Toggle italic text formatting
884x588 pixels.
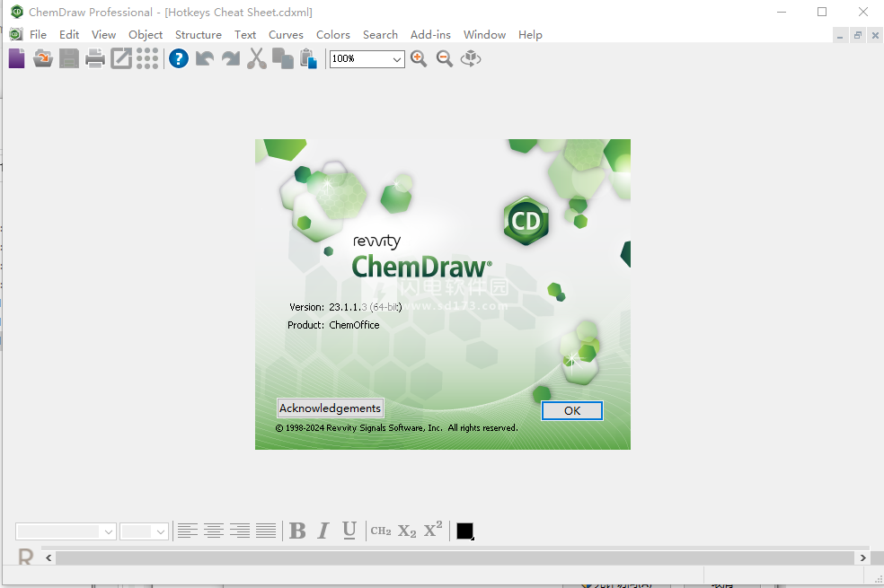323,531
